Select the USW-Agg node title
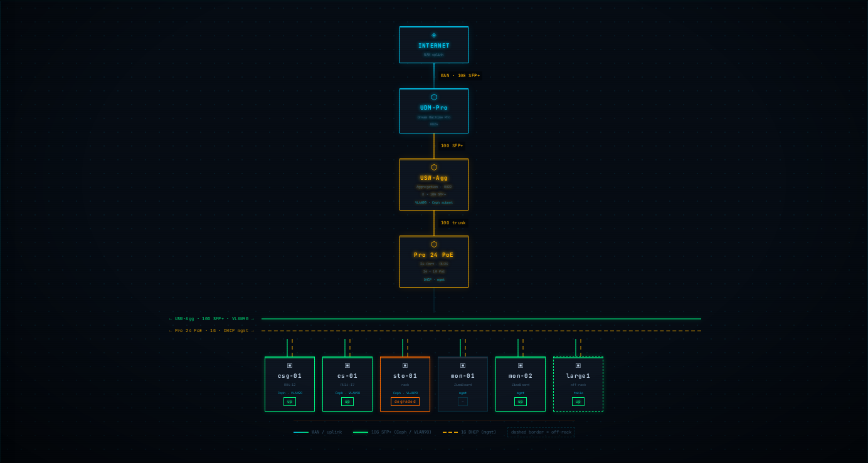Image resolution: width=868 pixels, height=463 pixels. click(x=434, y=178)
